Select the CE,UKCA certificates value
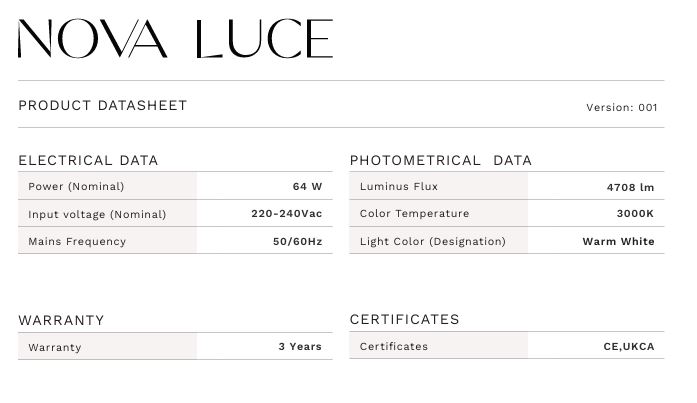The image size is (697, 403). coord(629,347)
